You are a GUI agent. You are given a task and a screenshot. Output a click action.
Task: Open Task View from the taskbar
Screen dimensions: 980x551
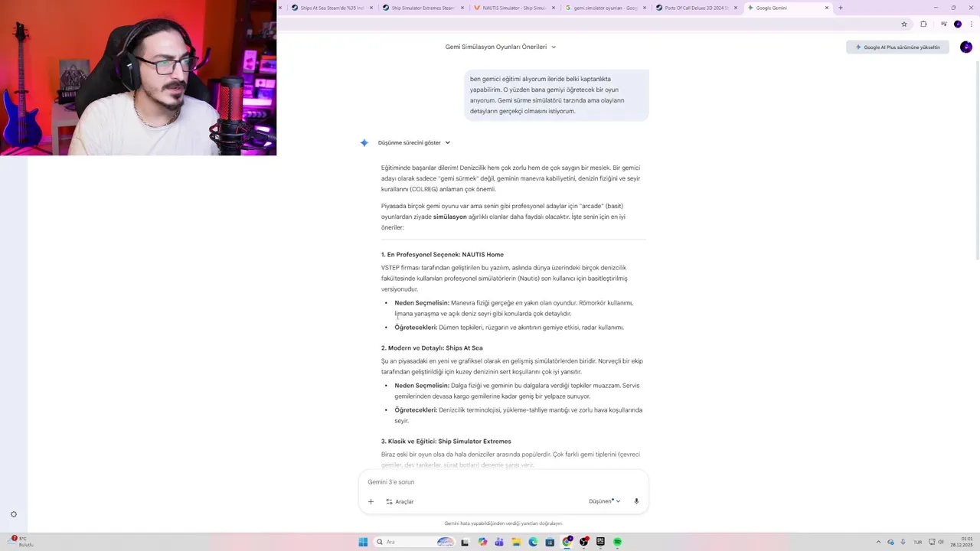(x=465, y=542)
